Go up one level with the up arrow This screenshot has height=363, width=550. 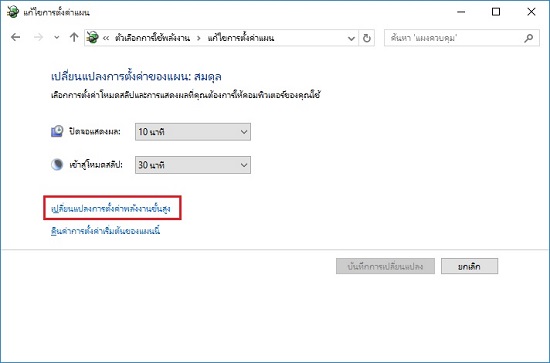(74, 37)
